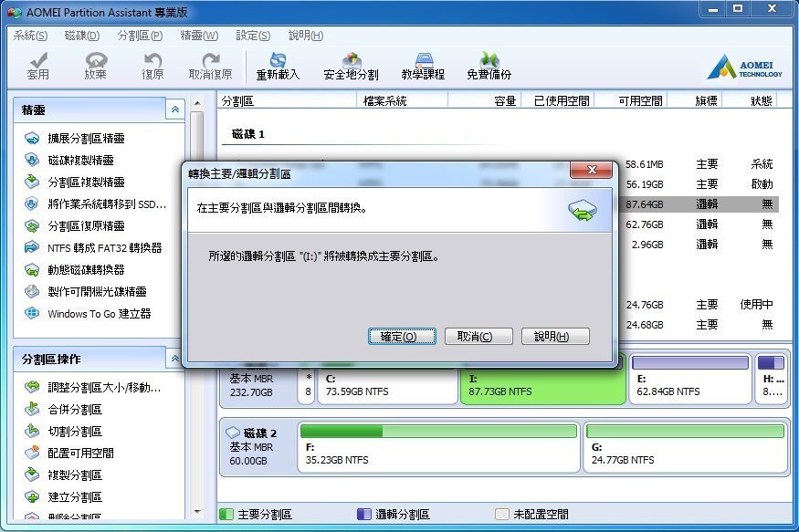This screenshot has width=799, height=532.
Task: Open 將作業系統轉移到 SSD wizard
Action: 95,204
